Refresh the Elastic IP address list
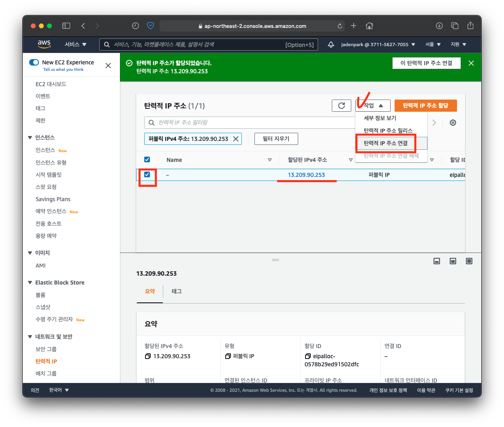 click(x=342, y=106)
